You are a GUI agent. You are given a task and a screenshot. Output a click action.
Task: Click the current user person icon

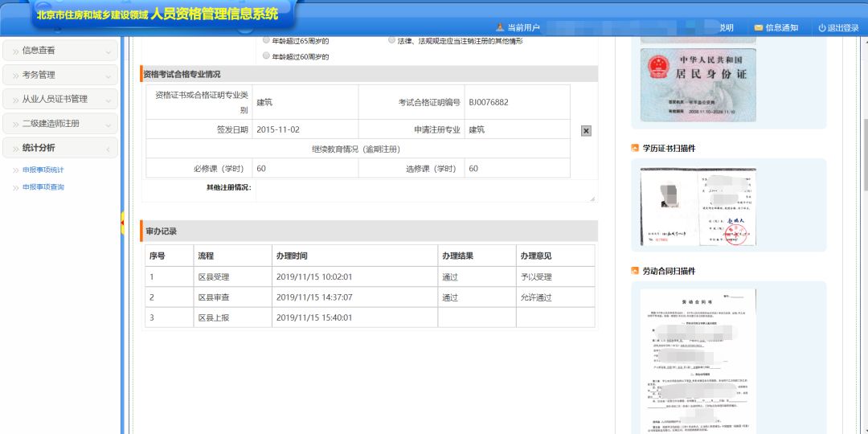500,28
